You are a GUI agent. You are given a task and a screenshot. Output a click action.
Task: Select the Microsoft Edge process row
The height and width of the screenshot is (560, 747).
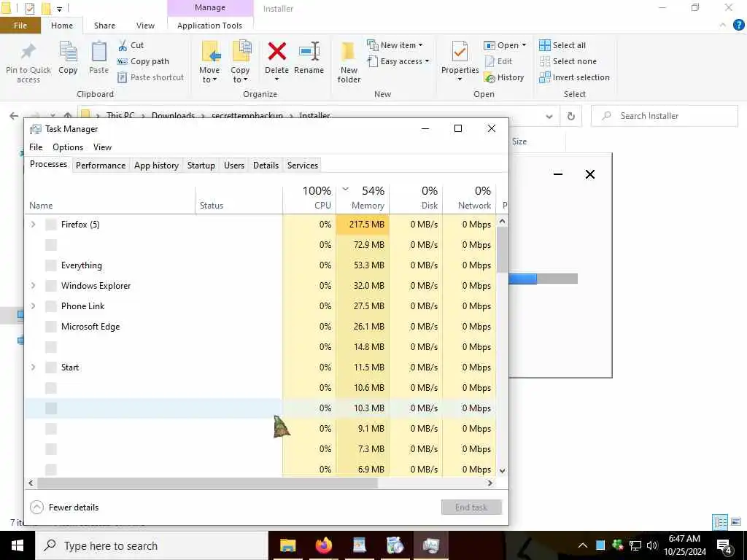pos(260,327)
